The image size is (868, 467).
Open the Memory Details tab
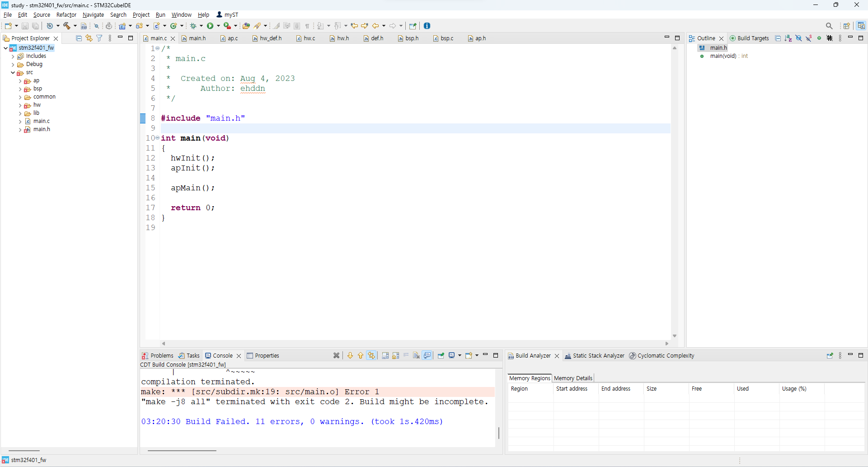pyautogui.click(x=573, y=378)
